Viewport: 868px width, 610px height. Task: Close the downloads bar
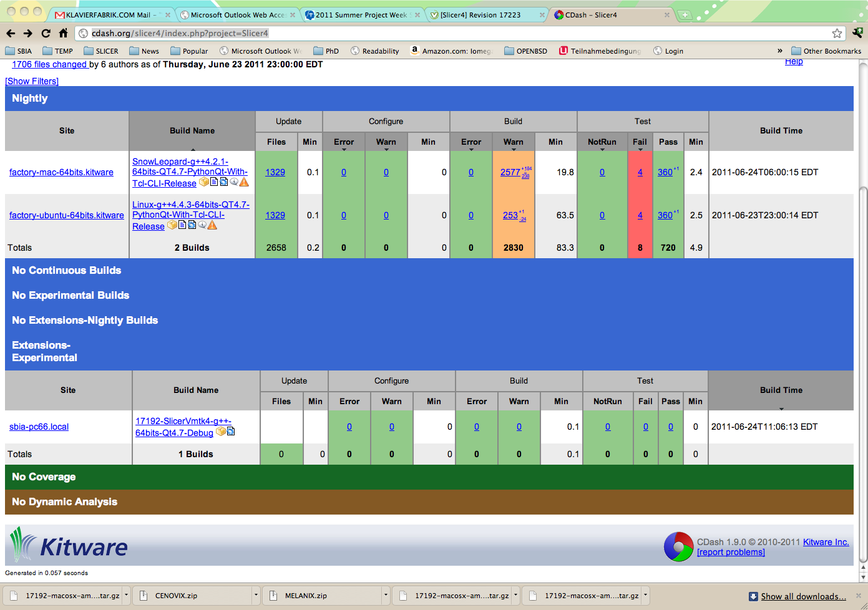click(x=858, y=596)
